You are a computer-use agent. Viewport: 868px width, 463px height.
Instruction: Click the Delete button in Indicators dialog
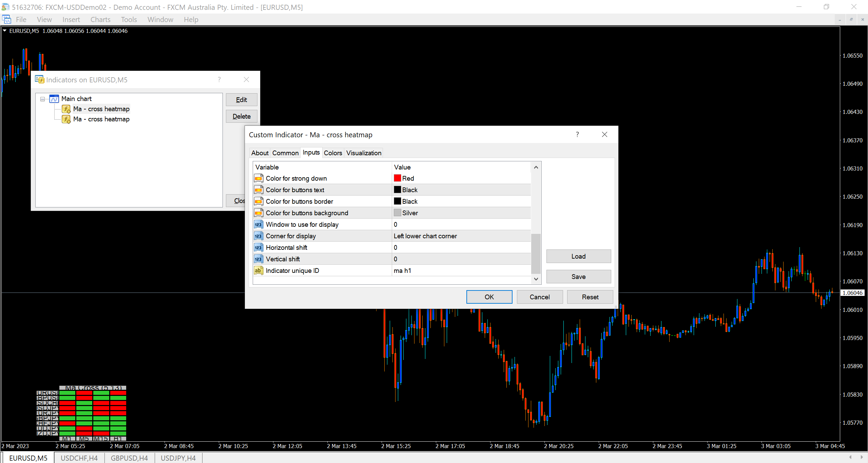[242, 116]
